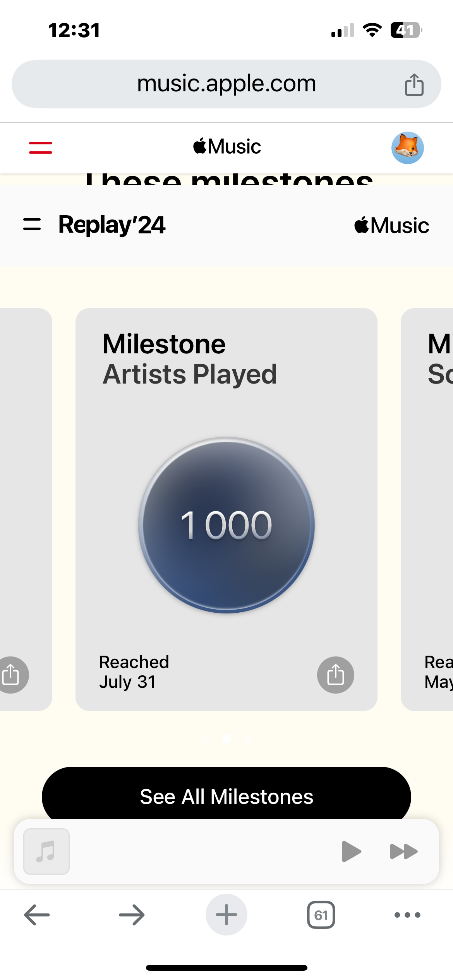The width and height of the screenshot is (453, 980).
Task: Show the 61 open tabs
Action: point(321,915)
